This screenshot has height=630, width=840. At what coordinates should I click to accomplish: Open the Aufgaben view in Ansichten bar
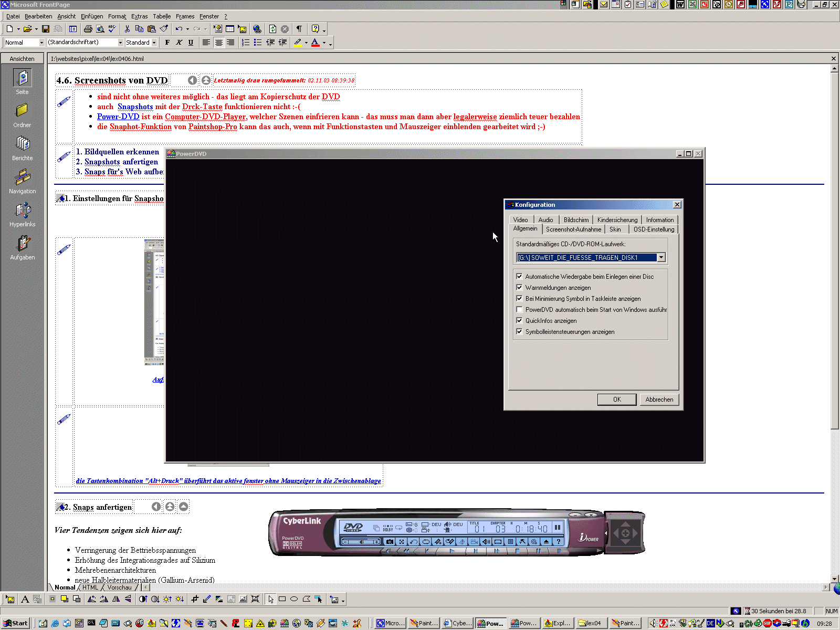click(x=22, y=247)
